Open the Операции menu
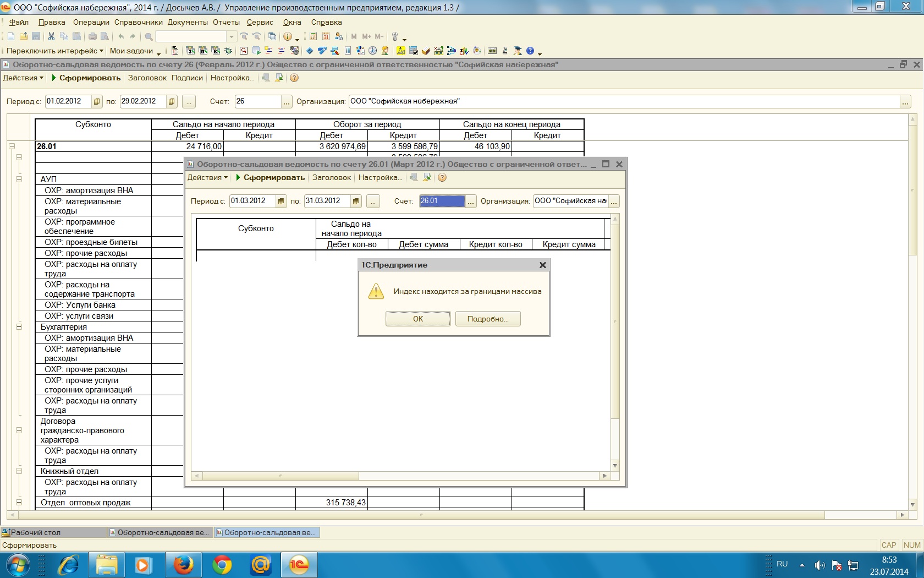The image size is (924, 578). click(x=91, y=22)
